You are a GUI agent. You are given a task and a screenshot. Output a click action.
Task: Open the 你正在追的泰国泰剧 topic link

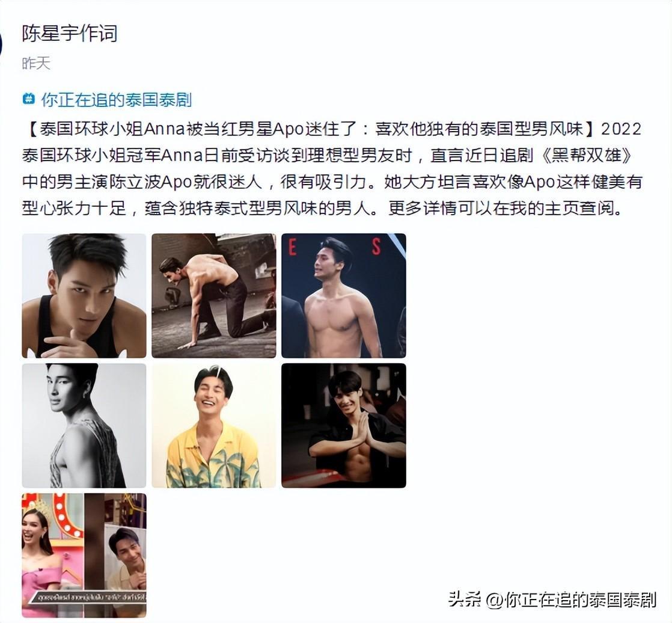(x=116, y=100)
